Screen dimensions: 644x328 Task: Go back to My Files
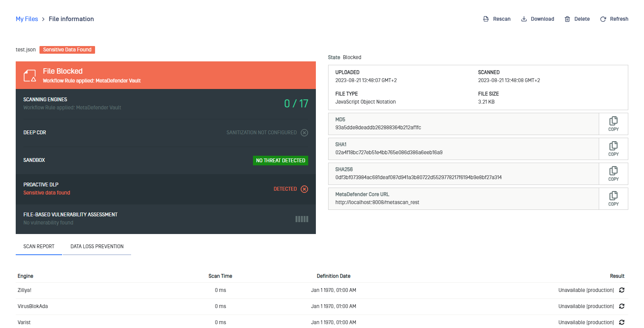(x=27, y=19)
